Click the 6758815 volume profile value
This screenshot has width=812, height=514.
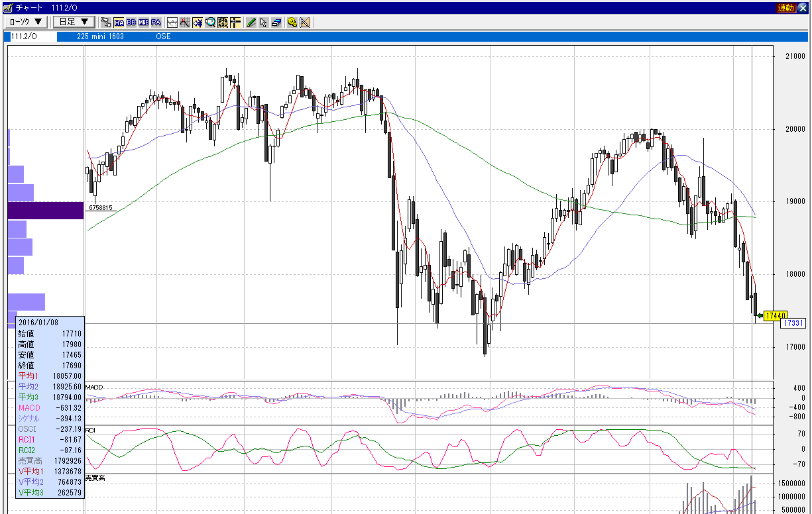tap(100, 208)
